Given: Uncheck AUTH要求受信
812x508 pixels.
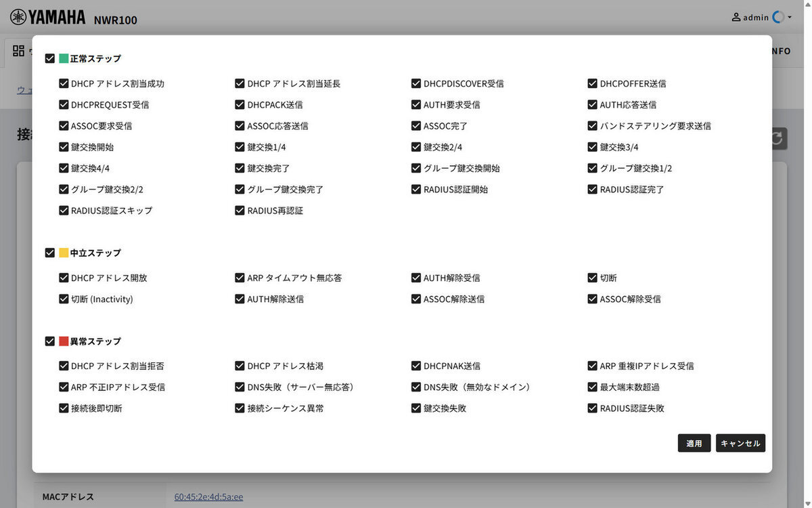Looking at the screenshot, I should (416, 105).
